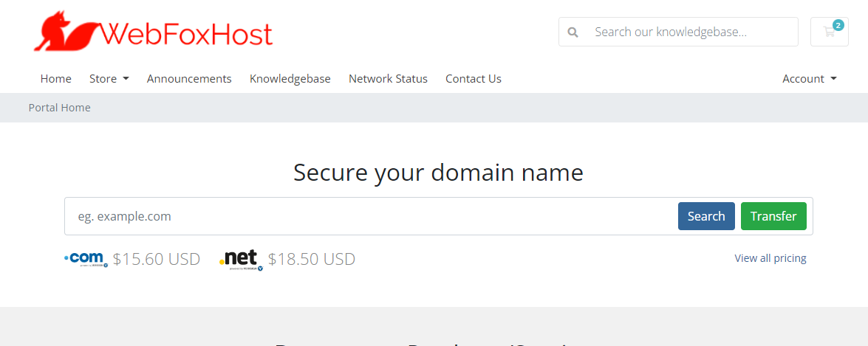Open the Account dropdown menu
Screen dimensions: 868x346
point(809,79)
